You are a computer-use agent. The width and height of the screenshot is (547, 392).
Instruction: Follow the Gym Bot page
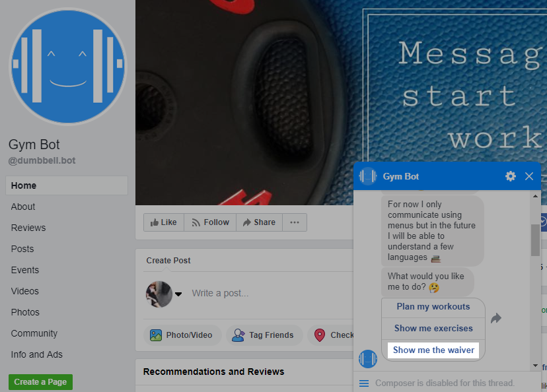[x=210, y=222]
